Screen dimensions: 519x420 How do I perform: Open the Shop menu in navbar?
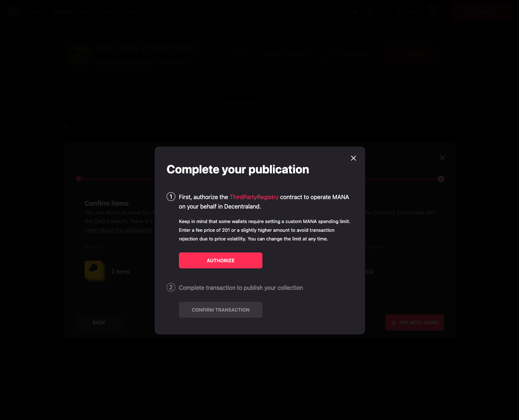click(x=37, y=11)
